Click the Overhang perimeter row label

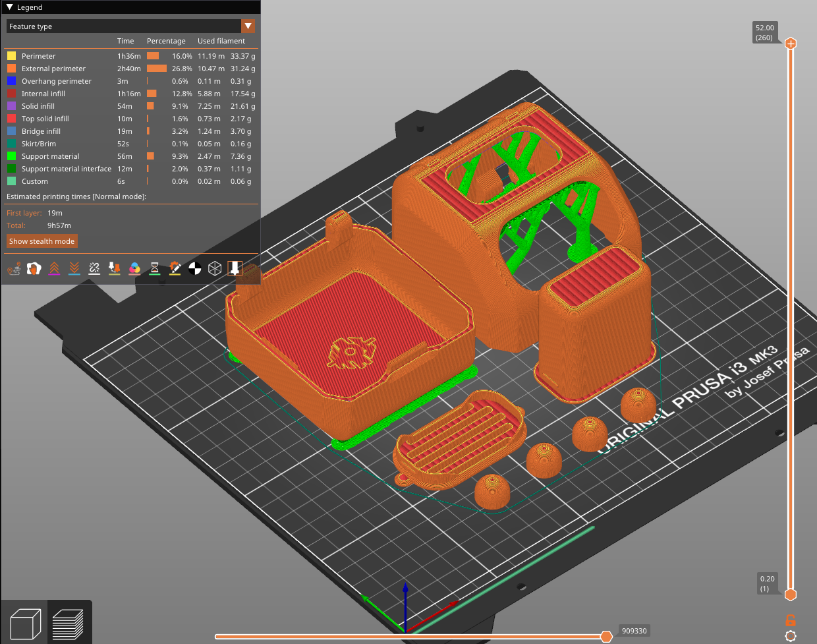click(x=56, y=81)
